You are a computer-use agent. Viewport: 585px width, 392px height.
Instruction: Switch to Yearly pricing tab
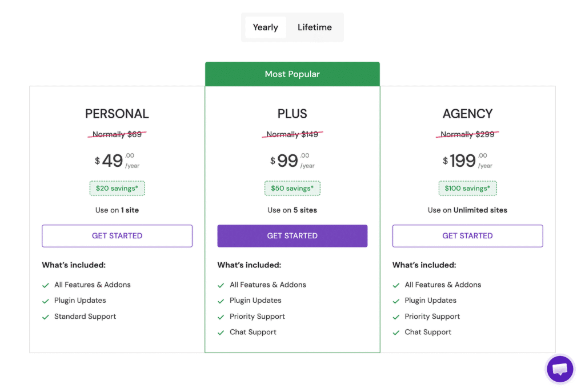coord(266,27)
